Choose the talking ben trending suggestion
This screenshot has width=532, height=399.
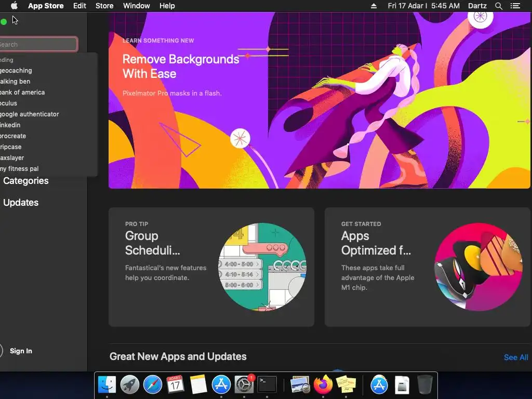[x=47, y=82]
